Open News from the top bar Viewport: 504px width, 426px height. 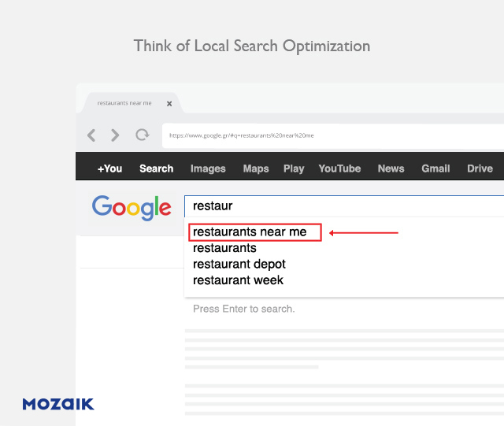click(391, 169)
